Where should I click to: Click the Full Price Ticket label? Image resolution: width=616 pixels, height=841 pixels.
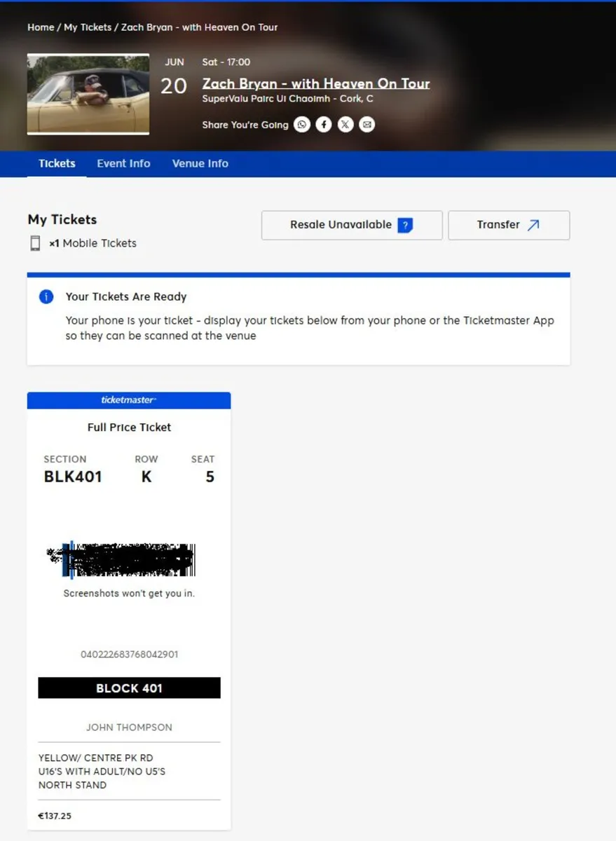(129, 428)
